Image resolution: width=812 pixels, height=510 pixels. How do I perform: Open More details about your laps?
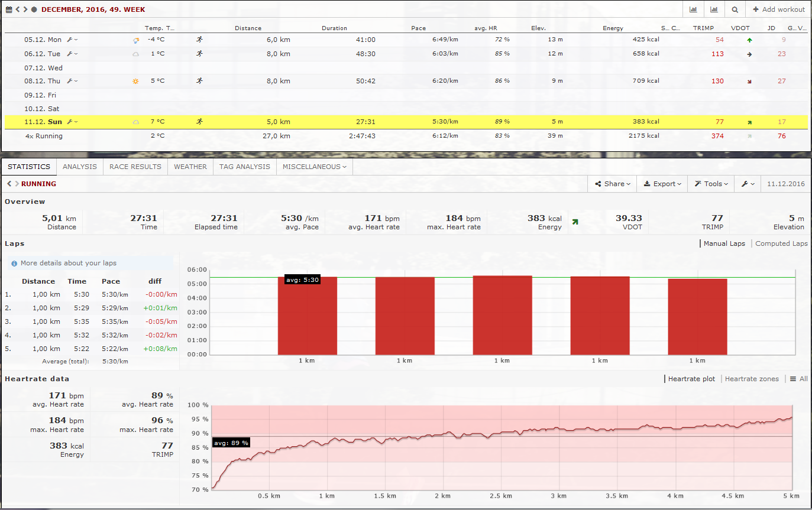(x=68, y=263)
